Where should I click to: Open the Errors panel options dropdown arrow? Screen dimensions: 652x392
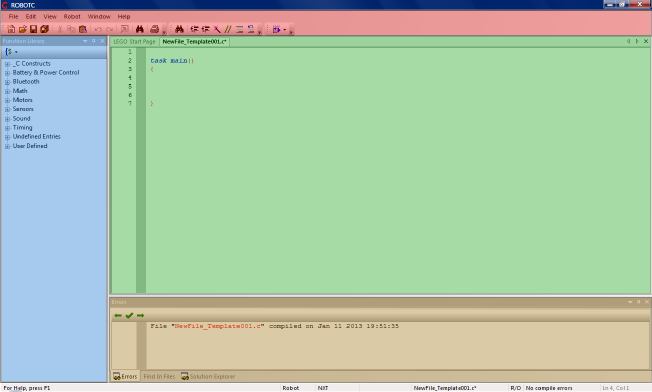pos(630,302)
